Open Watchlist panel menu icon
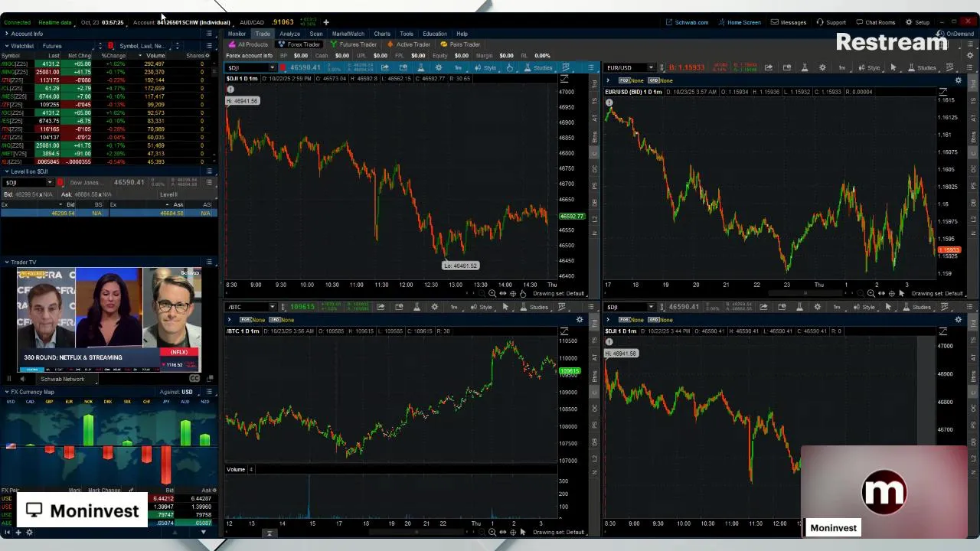 [209, 46]
